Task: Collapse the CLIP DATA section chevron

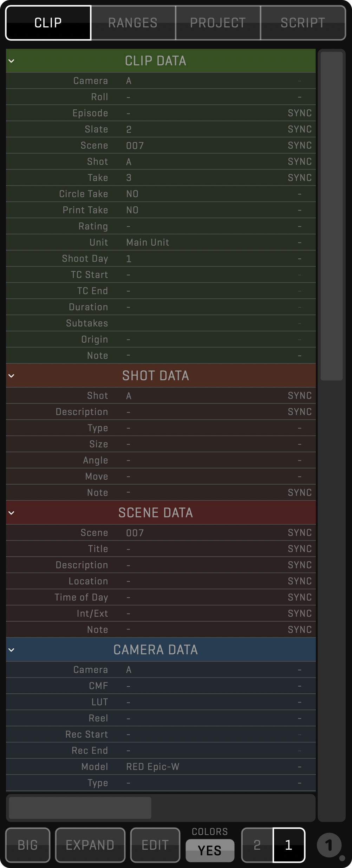Action: (11, 61)
